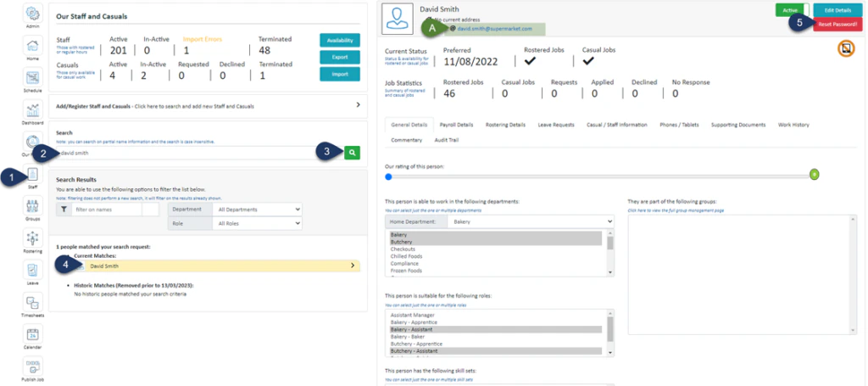The image size is (868, 386).
Task: Click the Reset Password! button
Action: click(837, 25)
